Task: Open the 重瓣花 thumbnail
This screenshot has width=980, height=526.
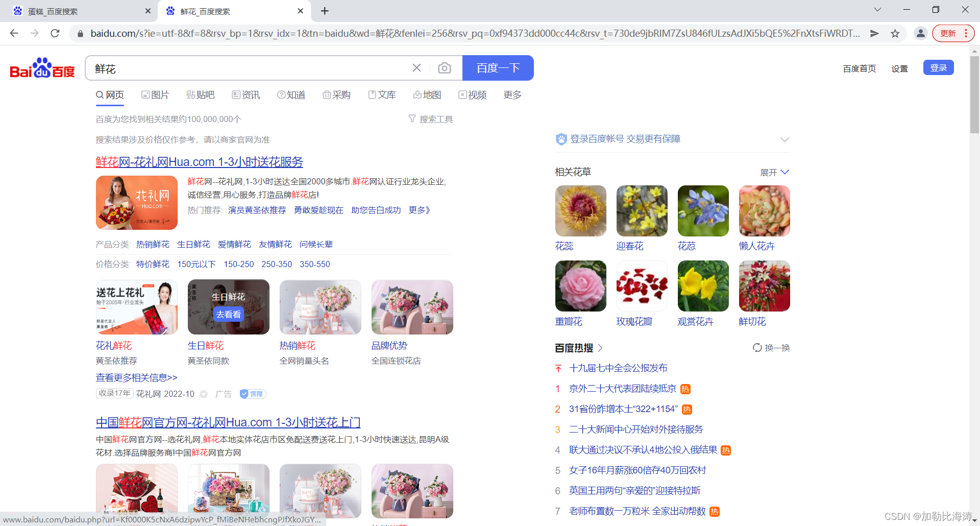Action: 581,286
